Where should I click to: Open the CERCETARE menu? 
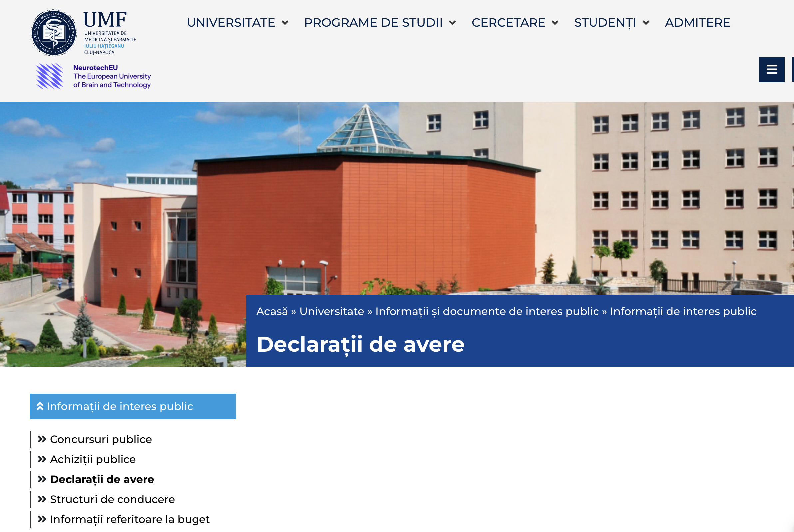tap(508, 23)
